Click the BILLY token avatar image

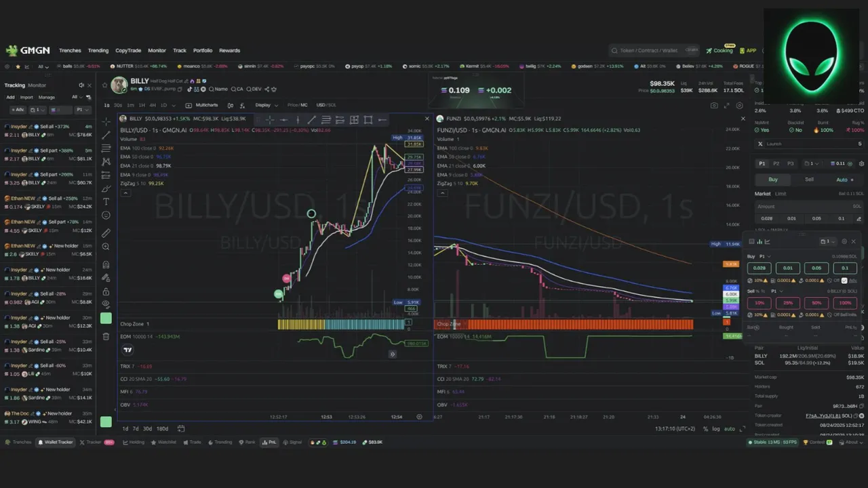(119, 85)
